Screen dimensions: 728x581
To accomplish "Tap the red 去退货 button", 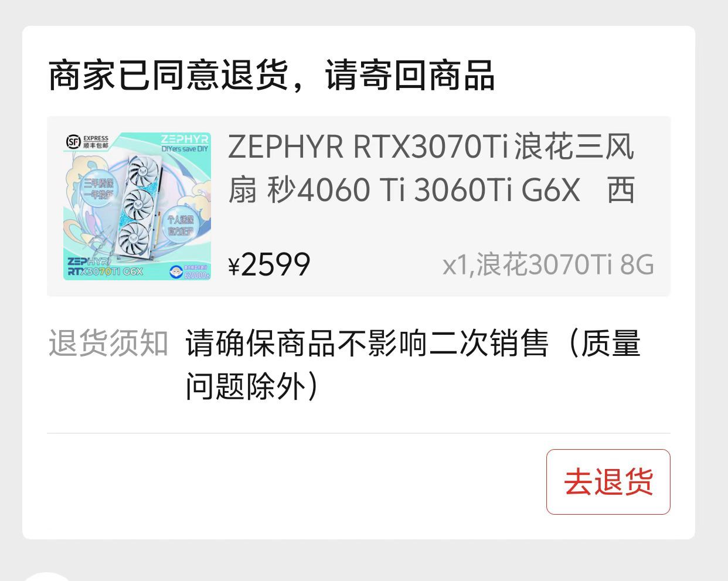I will pos(608,482).
